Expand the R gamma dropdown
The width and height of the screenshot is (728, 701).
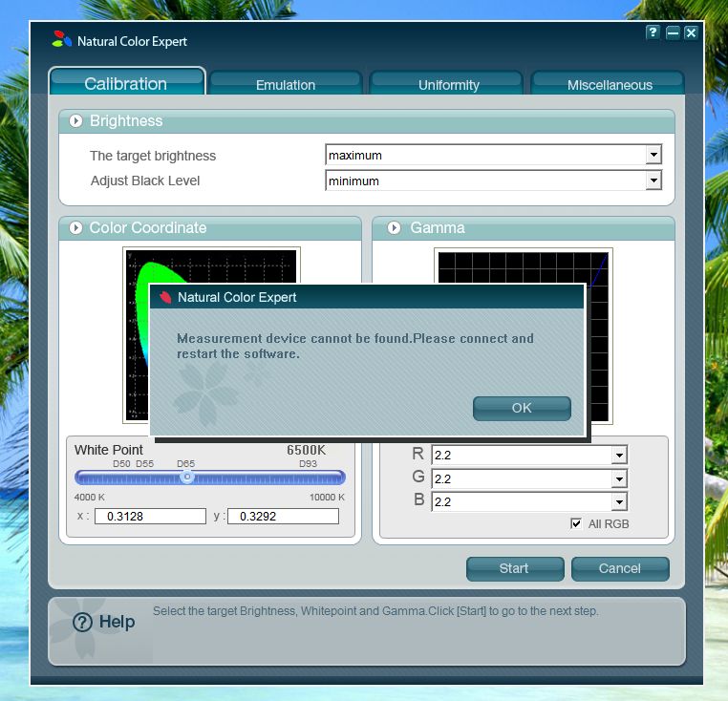pyautogui.click(x=619, y=456)
